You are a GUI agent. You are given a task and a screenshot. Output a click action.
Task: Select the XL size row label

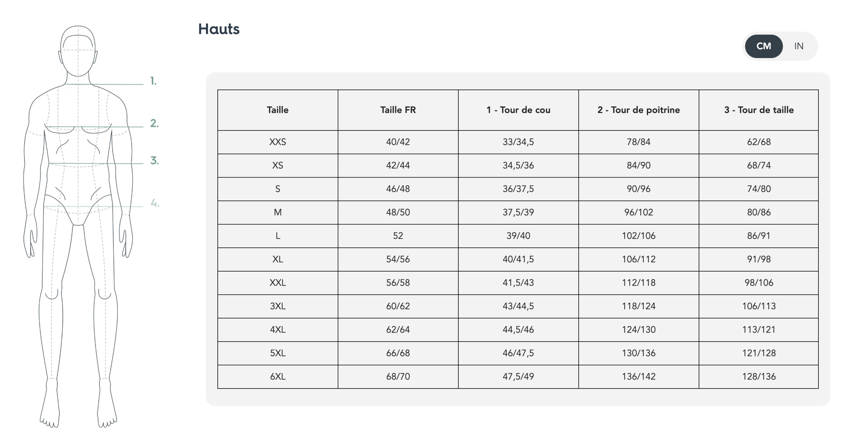277,259
